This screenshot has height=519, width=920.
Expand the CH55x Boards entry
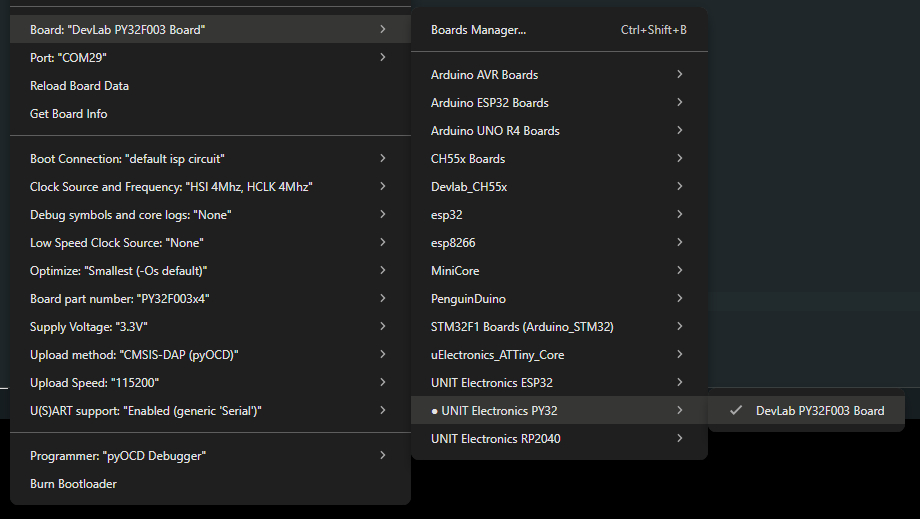[x=467, y=159]
